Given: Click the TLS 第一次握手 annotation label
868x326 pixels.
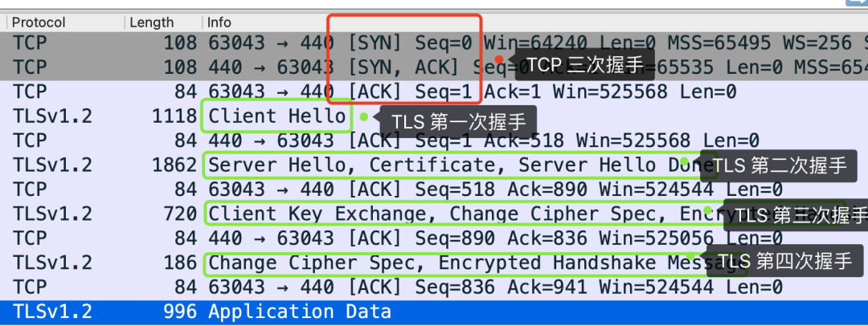Looking at the screenshot, I should coord(458,121).
